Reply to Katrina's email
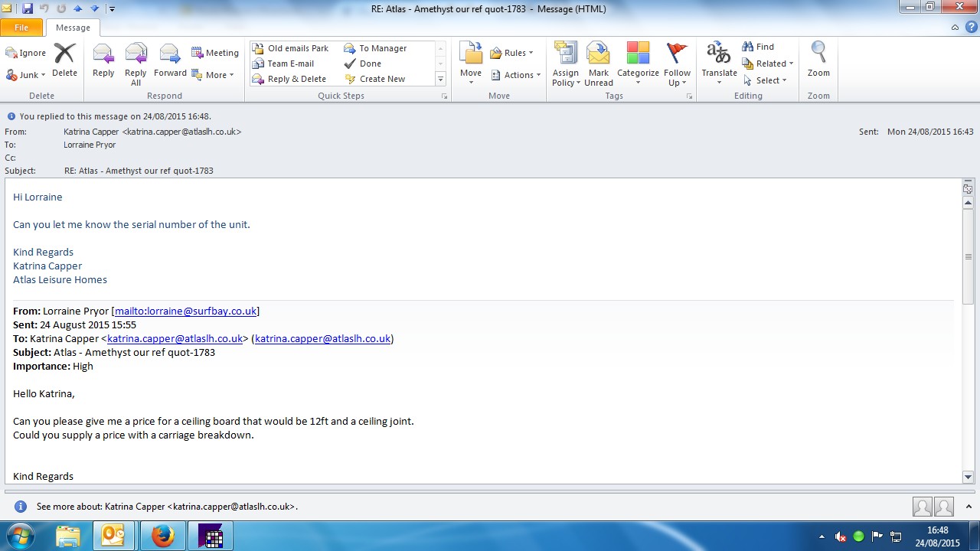Image resolution: width=980 pixels, height=551 pixels. click(x=103, y=60)
